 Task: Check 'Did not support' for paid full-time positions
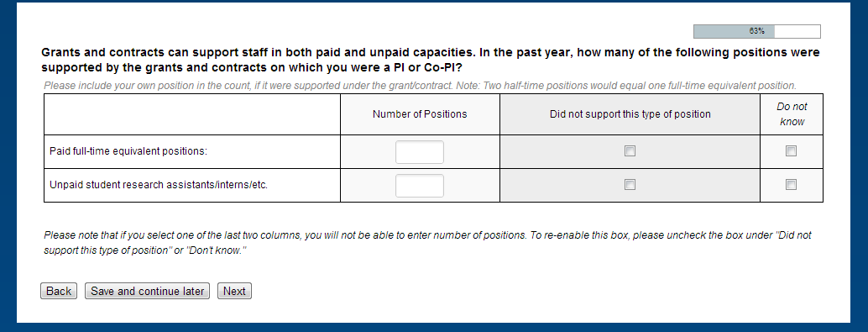tap(630, 151)
